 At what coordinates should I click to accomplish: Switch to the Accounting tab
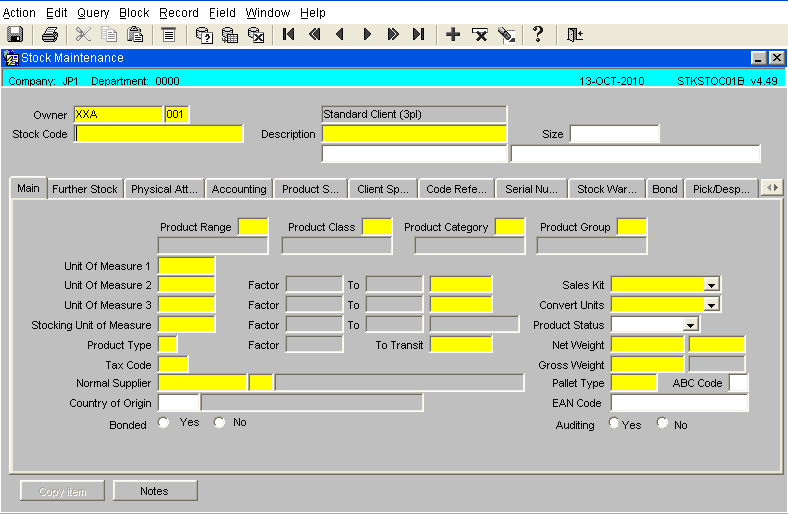coord(239,189)
